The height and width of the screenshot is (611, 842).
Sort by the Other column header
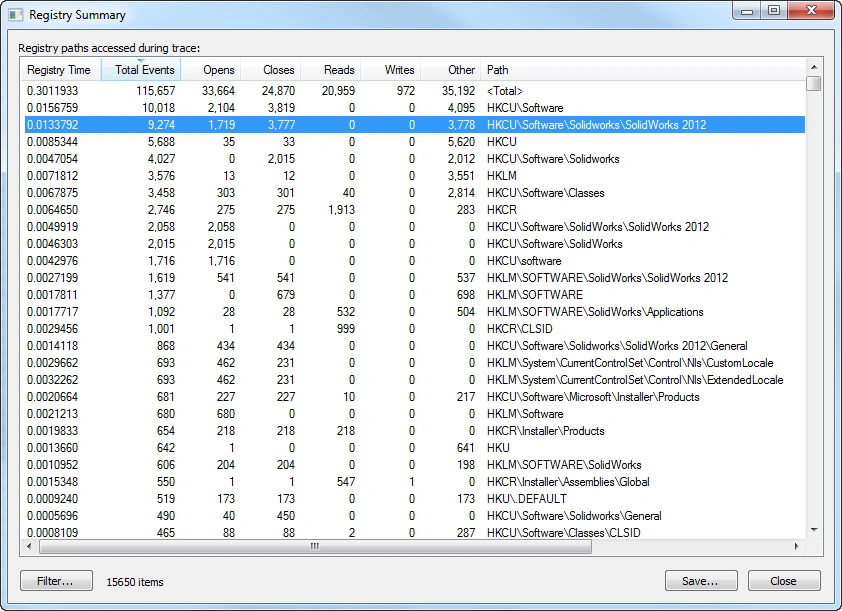coord(451,70)
